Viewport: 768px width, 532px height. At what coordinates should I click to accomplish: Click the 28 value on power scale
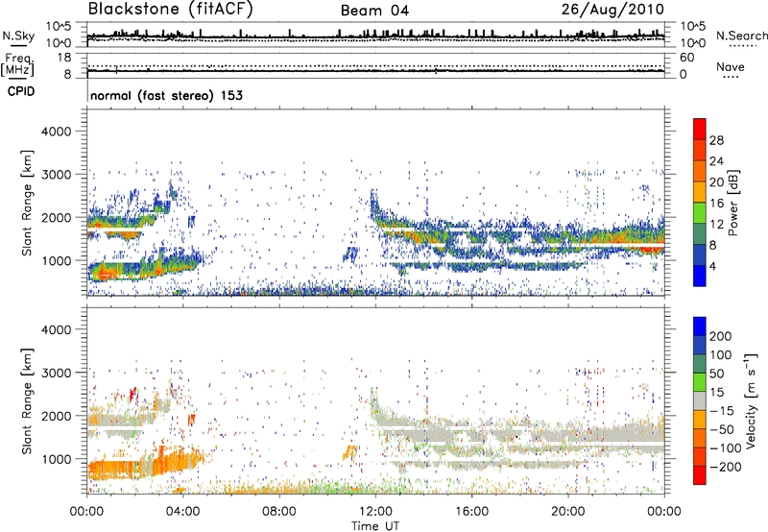(x=716, y=140)
